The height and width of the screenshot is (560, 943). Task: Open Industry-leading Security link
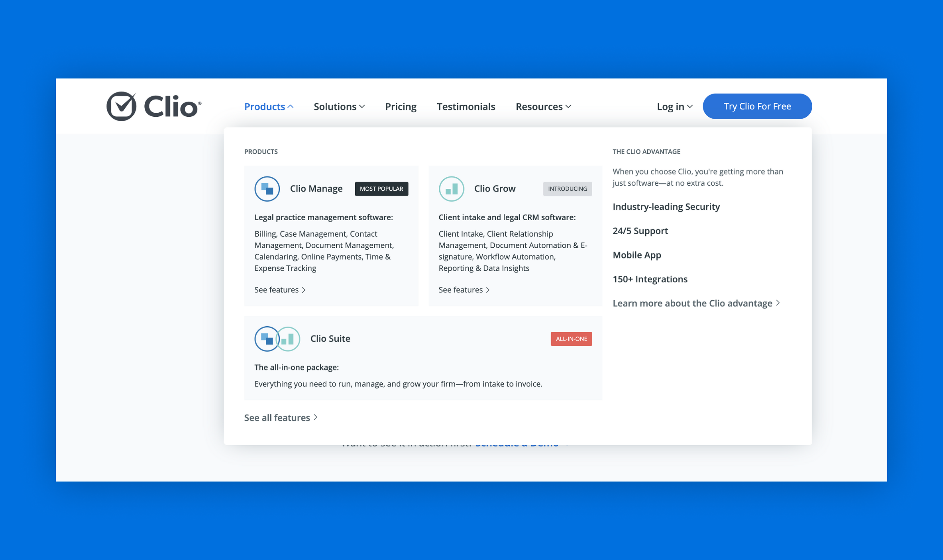(x=666, y=207)
